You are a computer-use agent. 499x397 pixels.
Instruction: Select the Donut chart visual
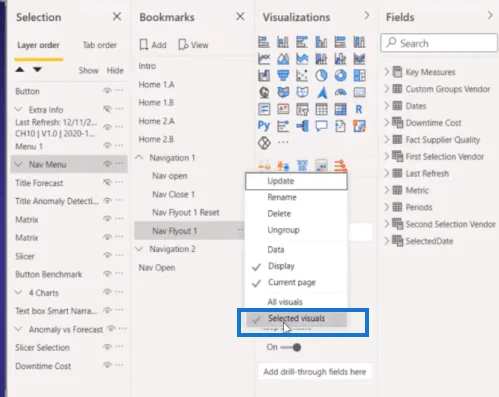[340, 76]
